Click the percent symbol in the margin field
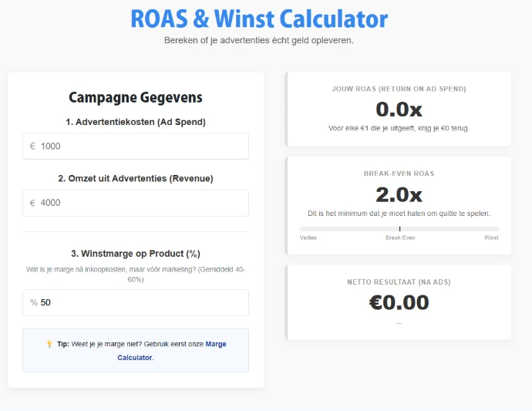This screenshot has width=532, height=411. pyautogui.click(x=34, y=302)
